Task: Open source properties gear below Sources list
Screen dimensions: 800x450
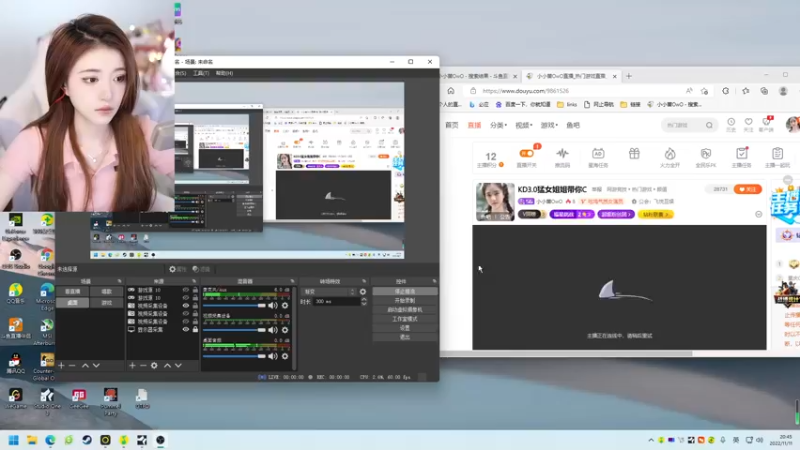Action: point(154,365)
